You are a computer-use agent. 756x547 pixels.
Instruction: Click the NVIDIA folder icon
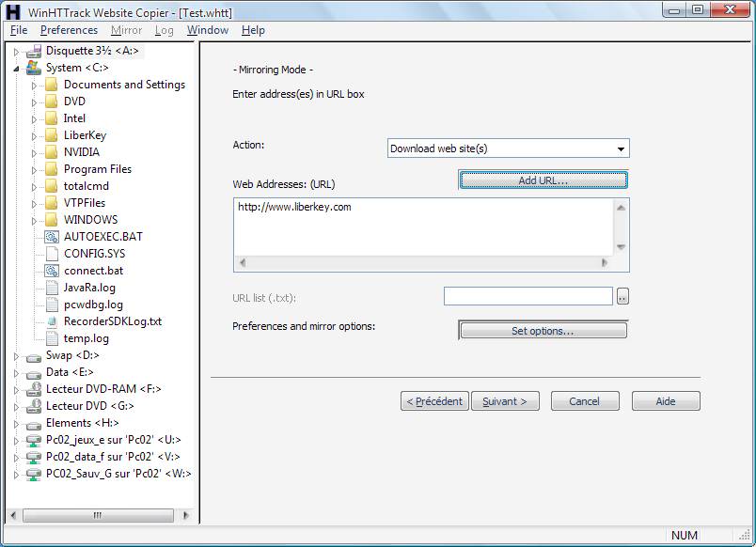point(51,152)
